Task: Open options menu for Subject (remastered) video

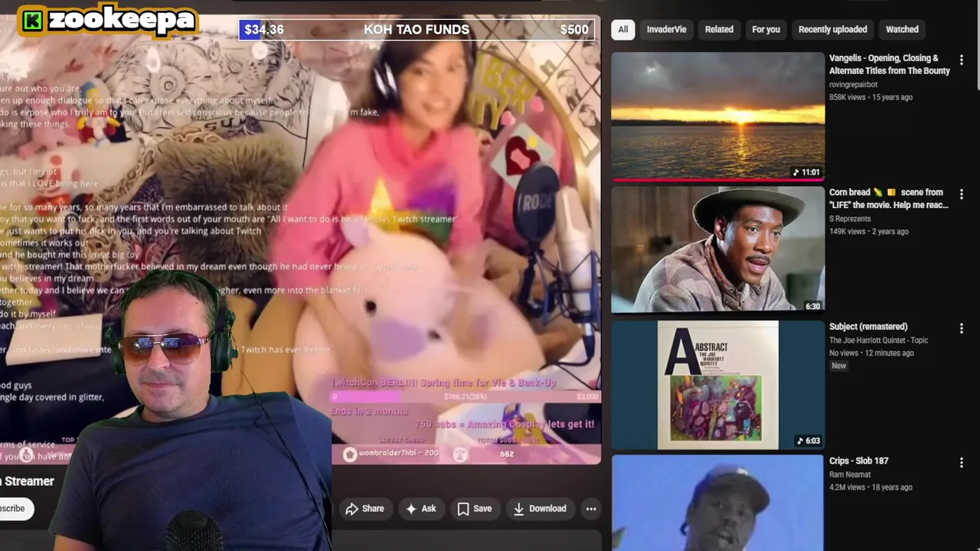Action: tap(962, 328)
